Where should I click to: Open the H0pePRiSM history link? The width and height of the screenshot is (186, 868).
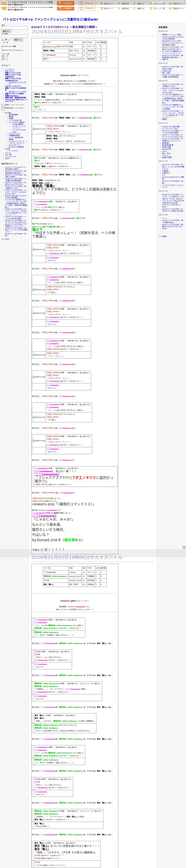click(166, 149)
